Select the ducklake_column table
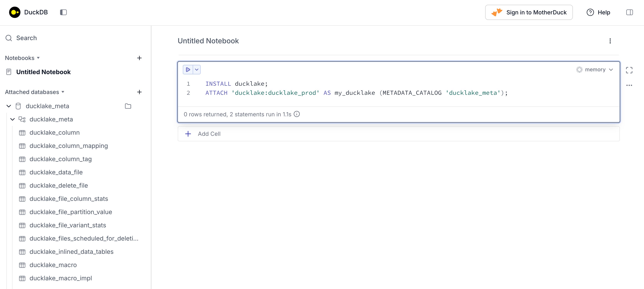 click(55, 133)
